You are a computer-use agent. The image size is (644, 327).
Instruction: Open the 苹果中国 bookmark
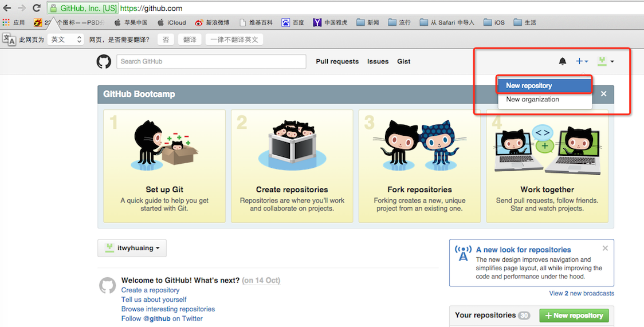click(x=131, y=22)
